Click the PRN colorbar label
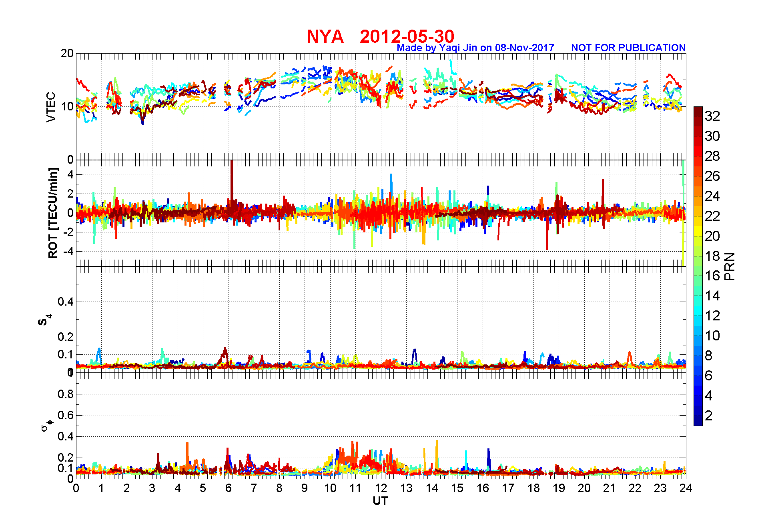The image size is (762, 532). tap(730, 266)
